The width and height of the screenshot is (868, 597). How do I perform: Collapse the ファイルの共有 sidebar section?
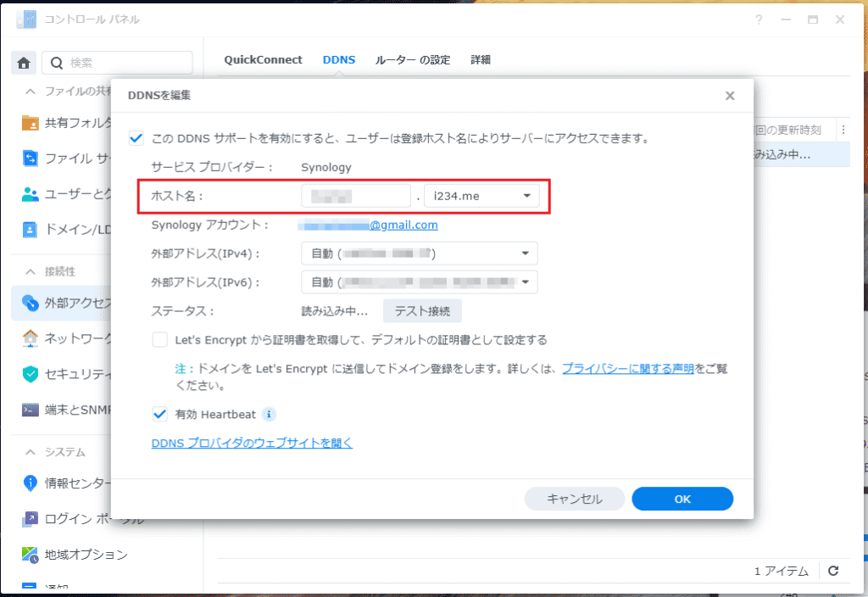tap(31, 91)
